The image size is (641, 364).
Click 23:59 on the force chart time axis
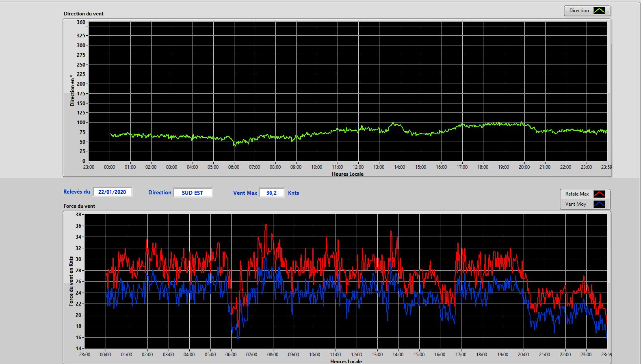coord(606,355)
